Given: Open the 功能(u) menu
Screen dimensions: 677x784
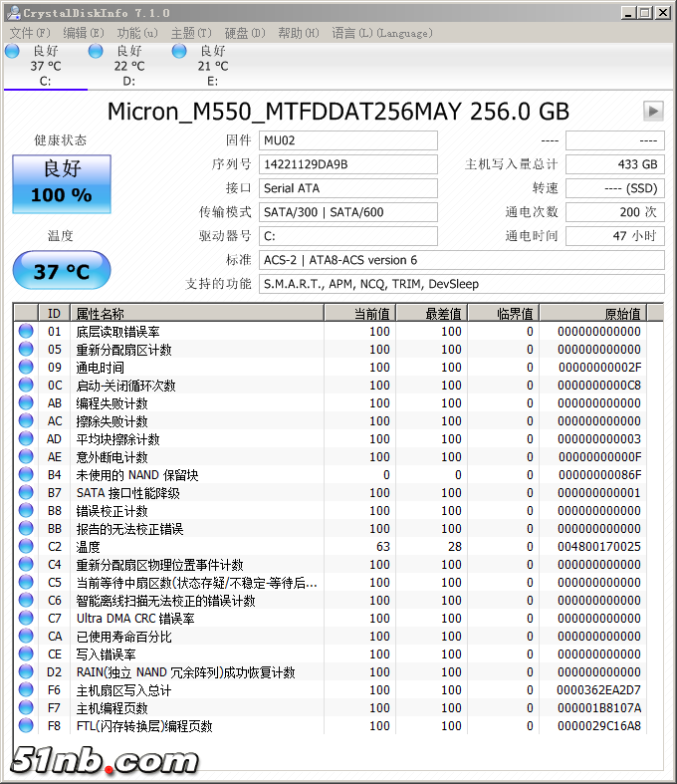Looking at the screenshot, I should (137, 33).
